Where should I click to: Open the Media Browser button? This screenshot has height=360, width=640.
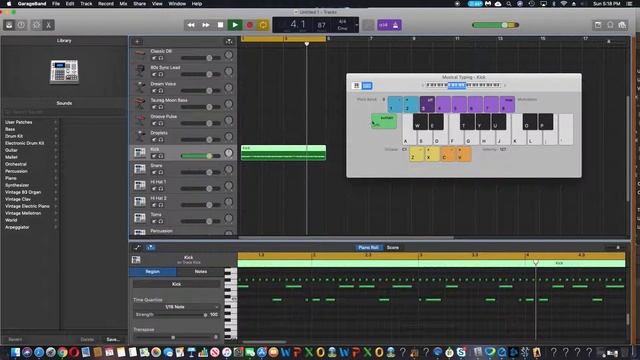pos(622,25)
